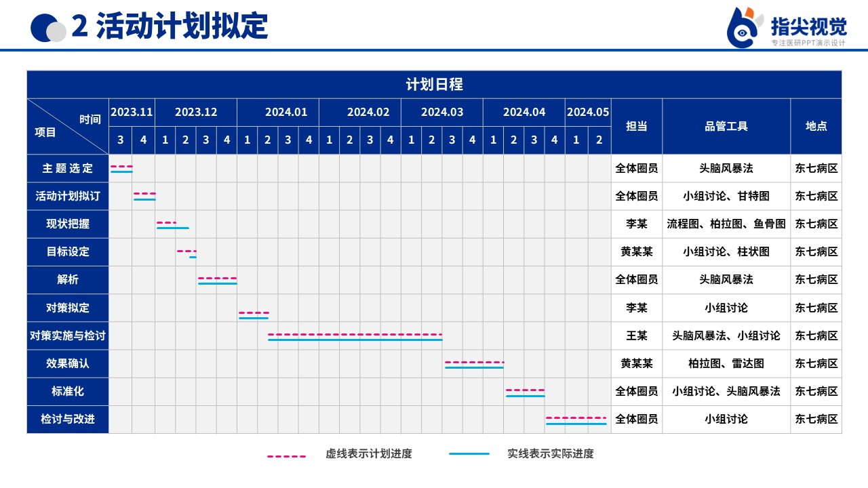This screenshot has height=488, width=868.
Task: Click the 效果确认 row label
Action: click(68, 363)
